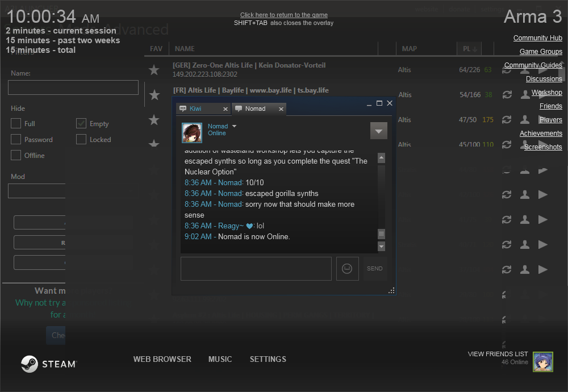Maximize the chat window
568x392 pixels.
click(x=379, y=103)
